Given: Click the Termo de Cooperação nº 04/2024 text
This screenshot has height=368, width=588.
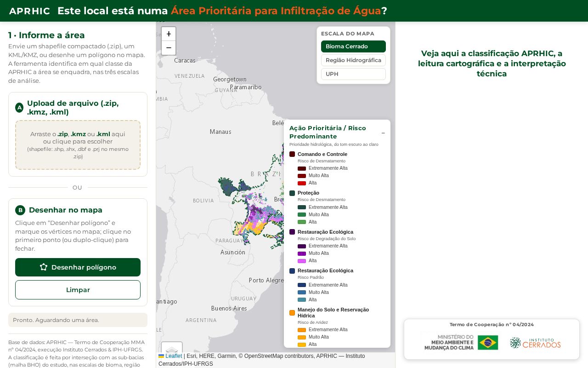Looking at the screenshot, I should [x=492, y=324].
